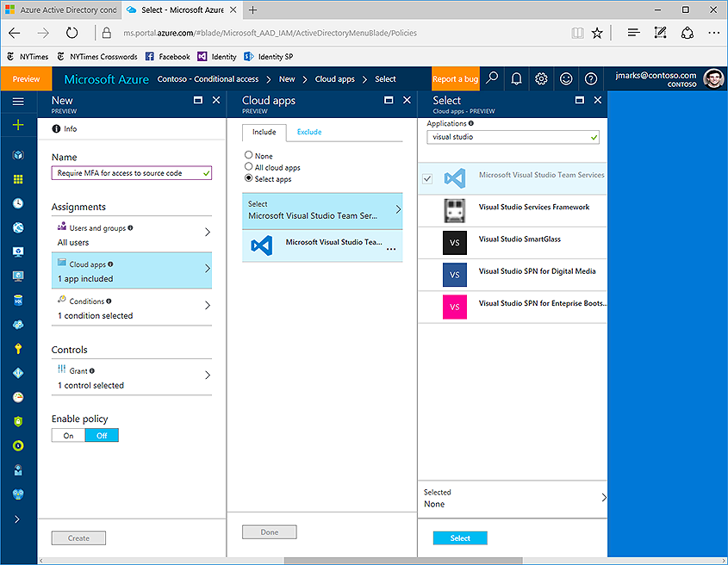Click the jmarks user avatar picture
The height and width of the screenshot is (565, 728).
pos(713,79)
